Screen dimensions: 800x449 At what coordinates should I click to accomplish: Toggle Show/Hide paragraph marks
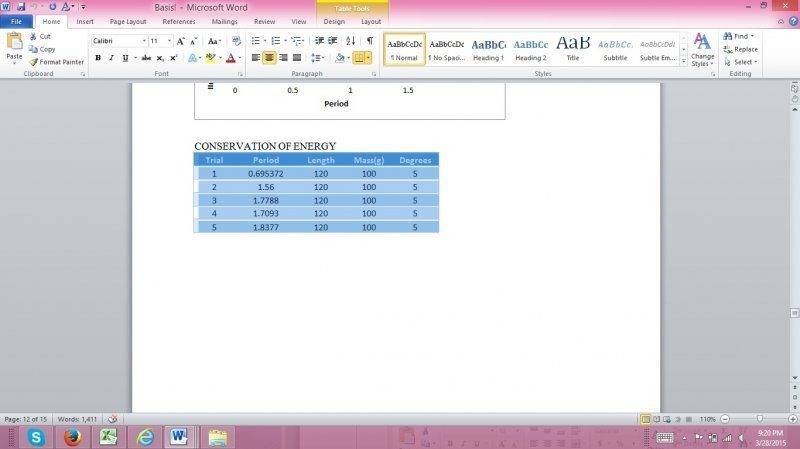pyautogui.click(x=369, y=41)
